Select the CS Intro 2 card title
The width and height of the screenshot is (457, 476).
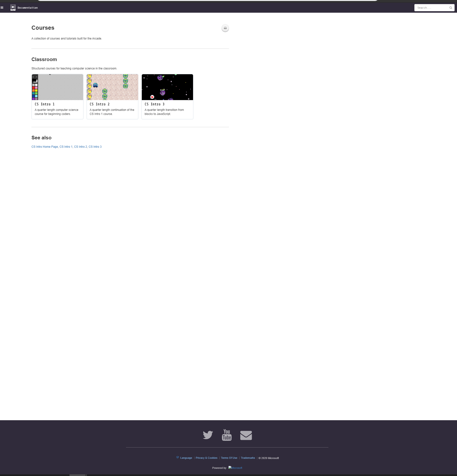pyautogui.click(x=100, y=104)
